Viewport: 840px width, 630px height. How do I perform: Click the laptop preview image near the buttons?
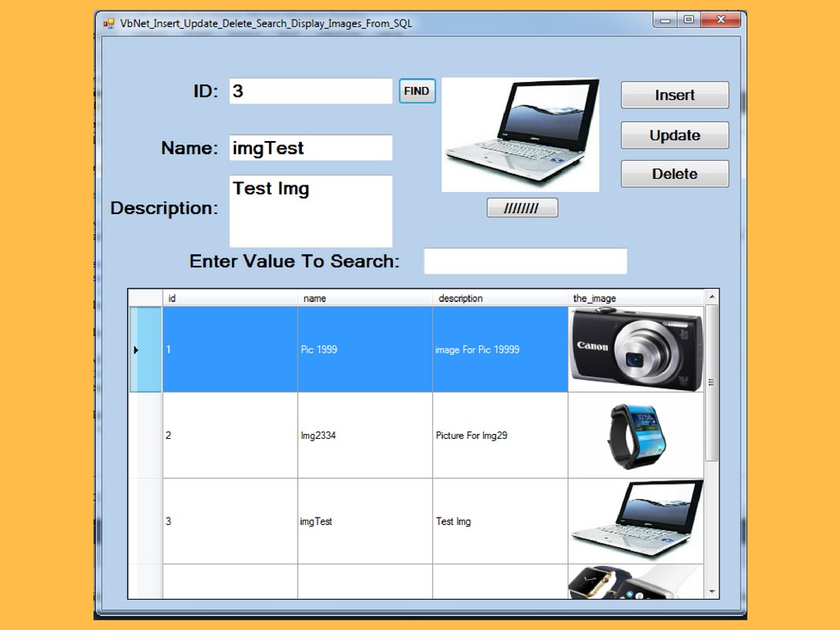[521, 135]
